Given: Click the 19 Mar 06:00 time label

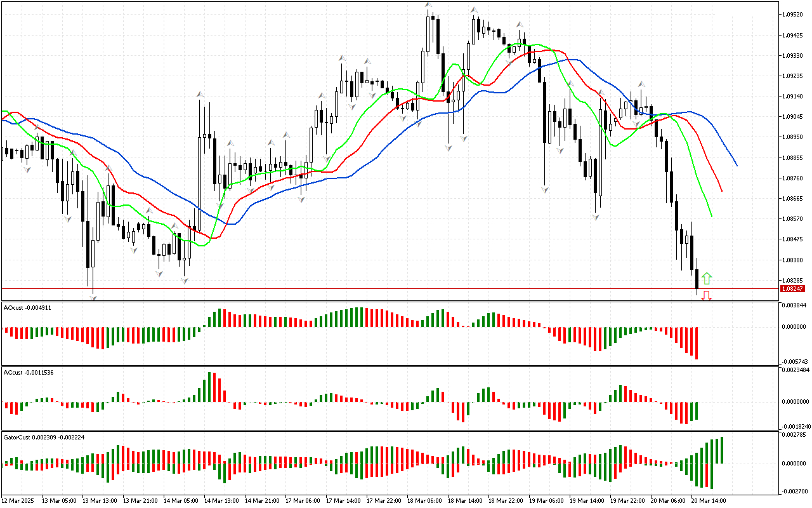Looking at the screenshot, I should click(546, 501).
